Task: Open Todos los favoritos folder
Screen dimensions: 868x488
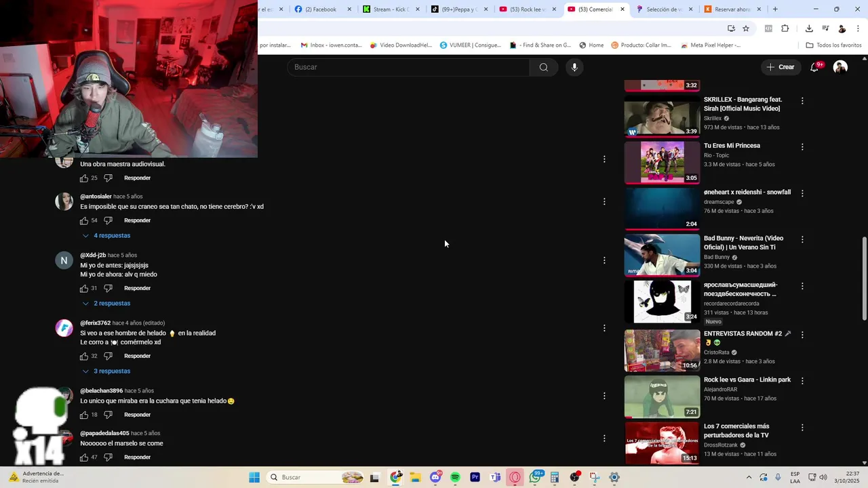Action: click(x=833, y=45)
